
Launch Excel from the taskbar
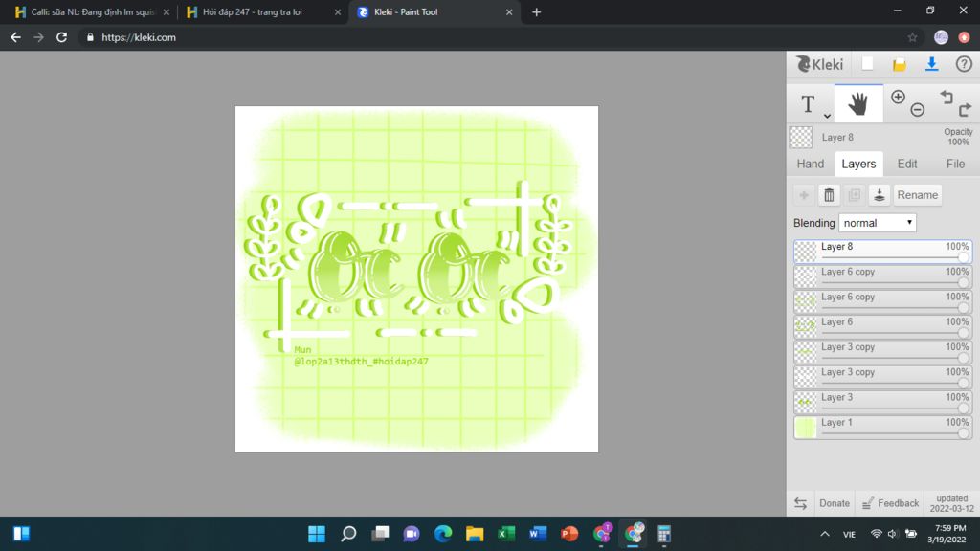pos(506,534)
